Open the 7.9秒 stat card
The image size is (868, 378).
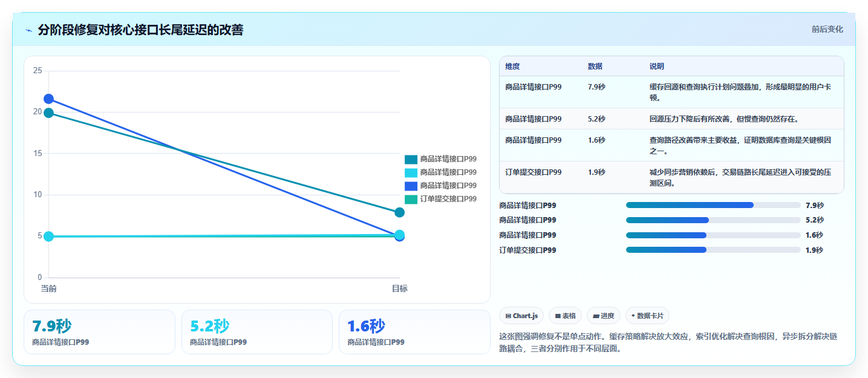click(x=99, y=332)
